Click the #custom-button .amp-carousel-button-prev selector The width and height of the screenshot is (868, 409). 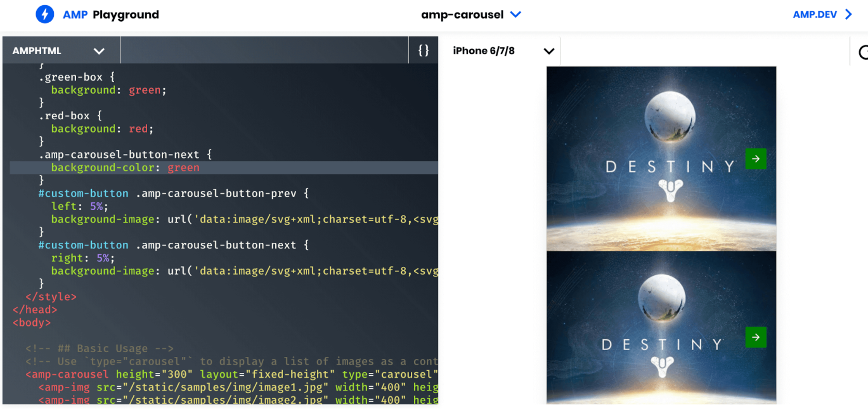[174, 193]
